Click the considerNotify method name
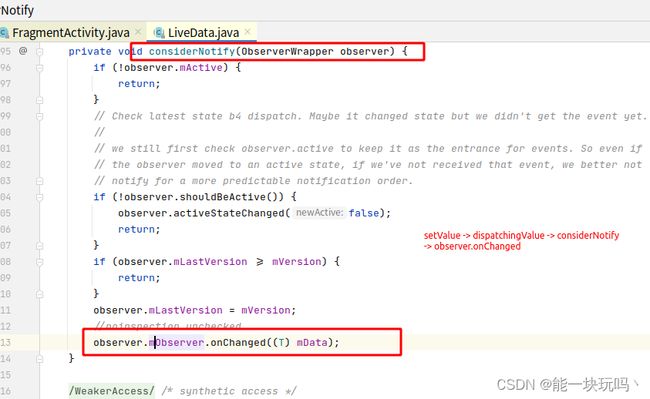Screen dimensions: 650x399 tap(192, 51)
